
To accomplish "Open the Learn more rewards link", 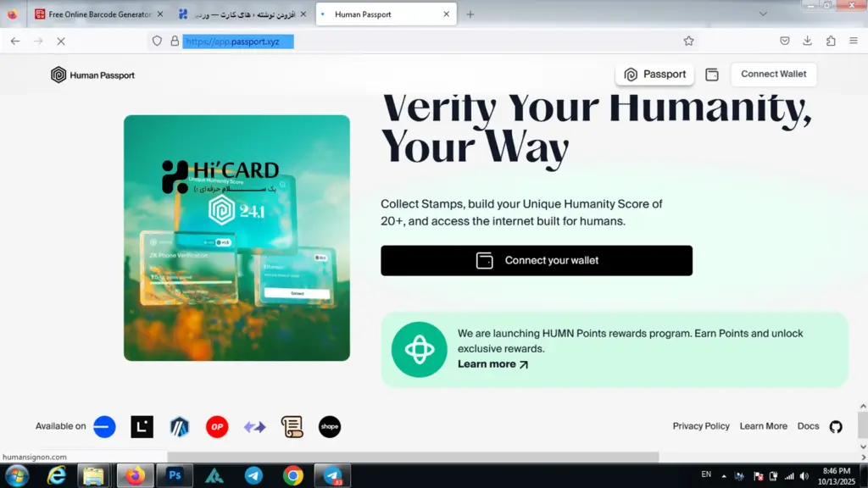I will pos(492,364).
